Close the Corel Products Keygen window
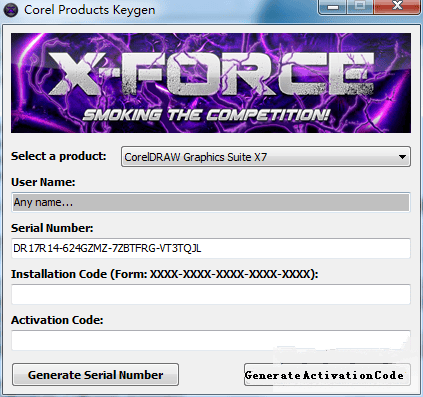 tap(397, 7)
